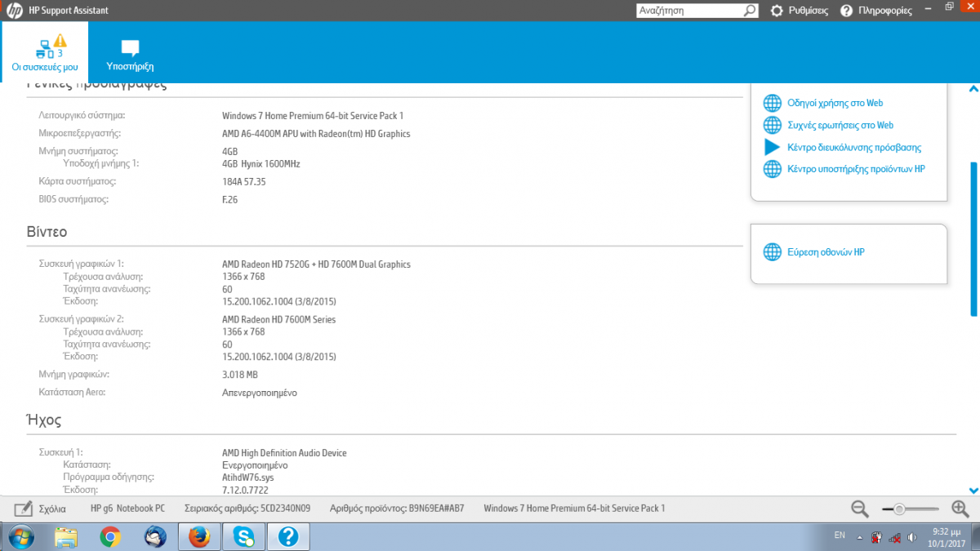The image size is (980, 551).
Task: Open Κέντρο διευκόλυνσης πρόσβασης link
Action: point(854,147)
